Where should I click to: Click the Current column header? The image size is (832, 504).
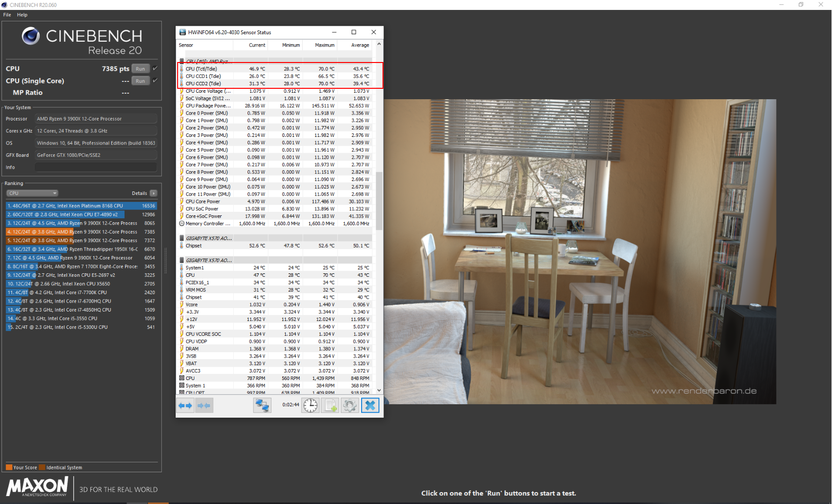[251, 45]
